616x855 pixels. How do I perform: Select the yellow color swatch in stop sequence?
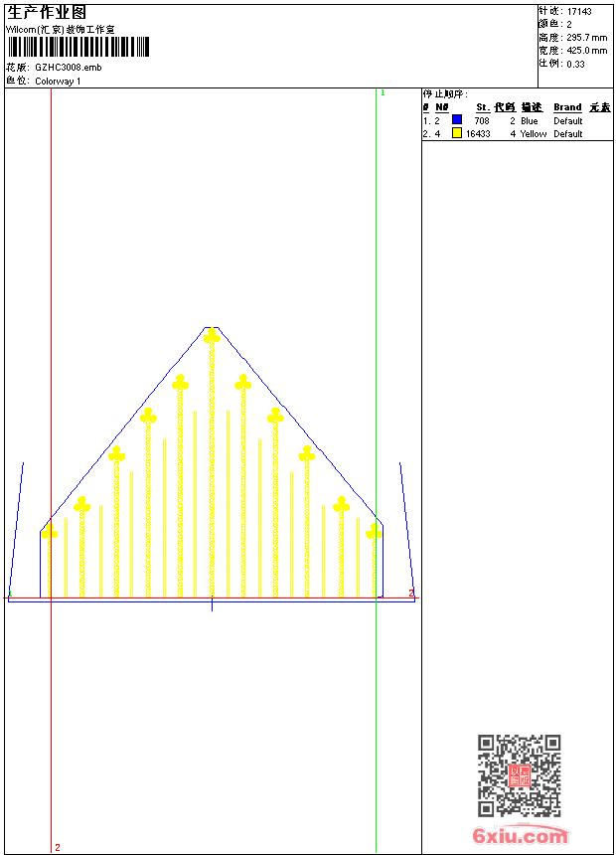(457, 132)
